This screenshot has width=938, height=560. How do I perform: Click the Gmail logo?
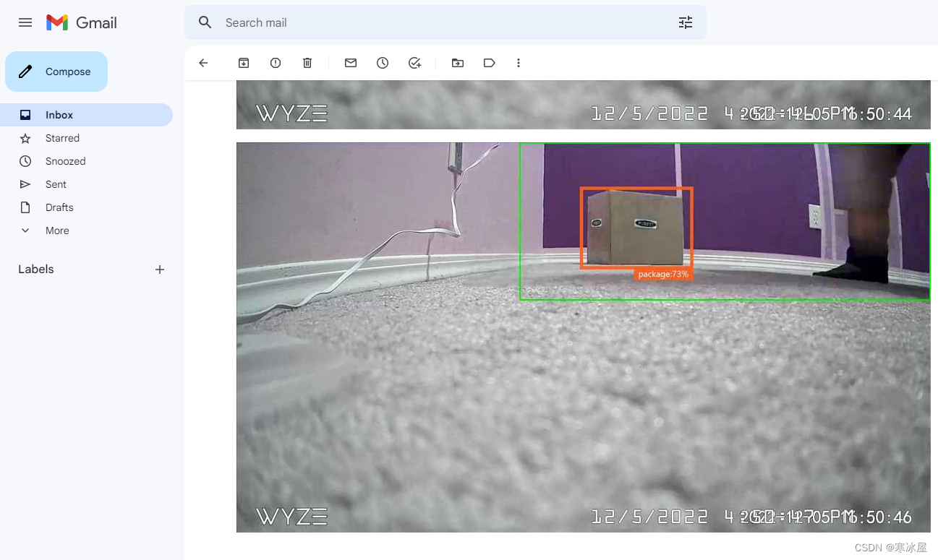[82, 22]
